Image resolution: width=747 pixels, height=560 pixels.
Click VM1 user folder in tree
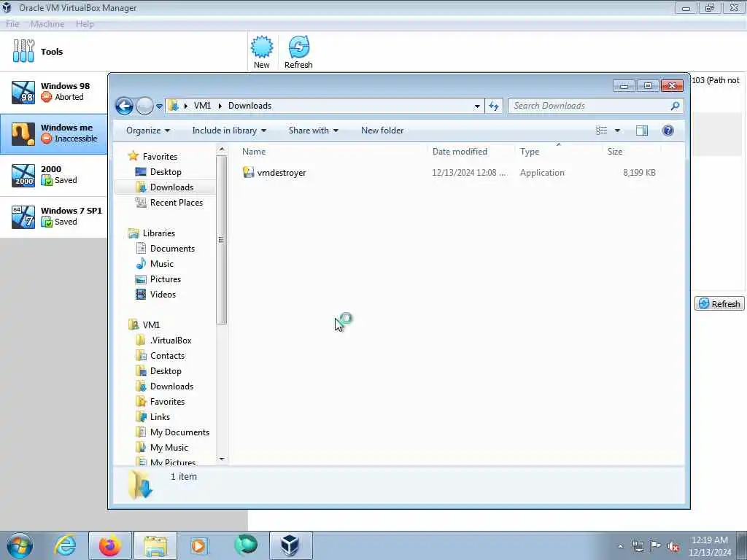coord(151,324)
